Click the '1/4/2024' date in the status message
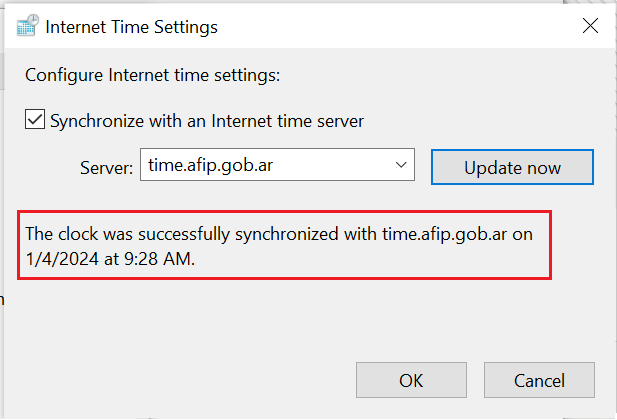617x420 pixels. point(62,259)
